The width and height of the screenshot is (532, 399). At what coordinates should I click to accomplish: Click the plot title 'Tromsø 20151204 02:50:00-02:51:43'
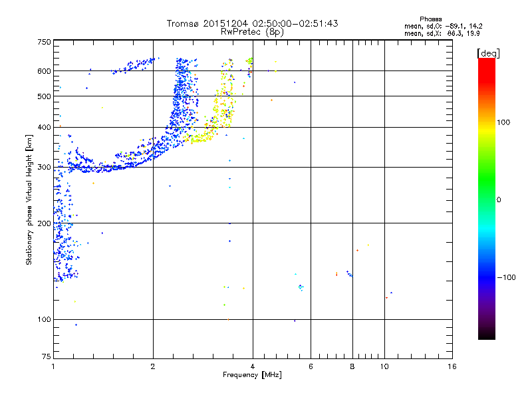click(x=252, y=23)
